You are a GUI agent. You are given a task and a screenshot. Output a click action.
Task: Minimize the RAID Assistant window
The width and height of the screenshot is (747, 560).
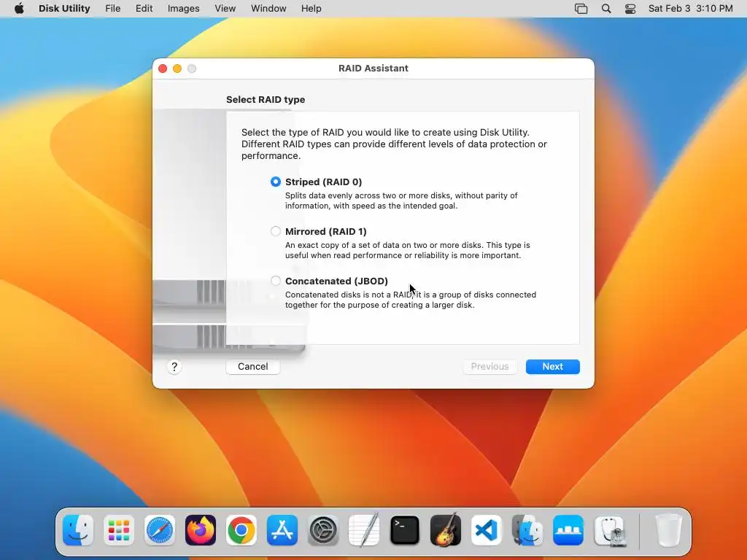[x=177, y=69]
